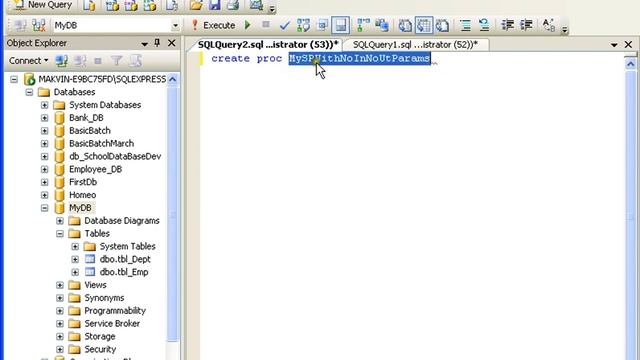This screenshot has height=360, width=640.
Task: Open a new Analysis Services DMX Query
Action: pyautogui.click(x=131, y=5)
